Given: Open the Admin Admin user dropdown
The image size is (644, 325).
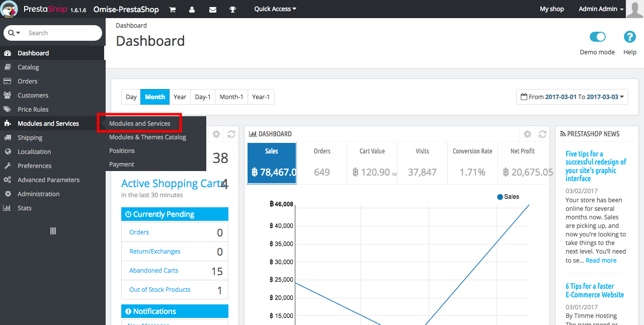Looking at the screenshot, I should (x=601, y=9).
